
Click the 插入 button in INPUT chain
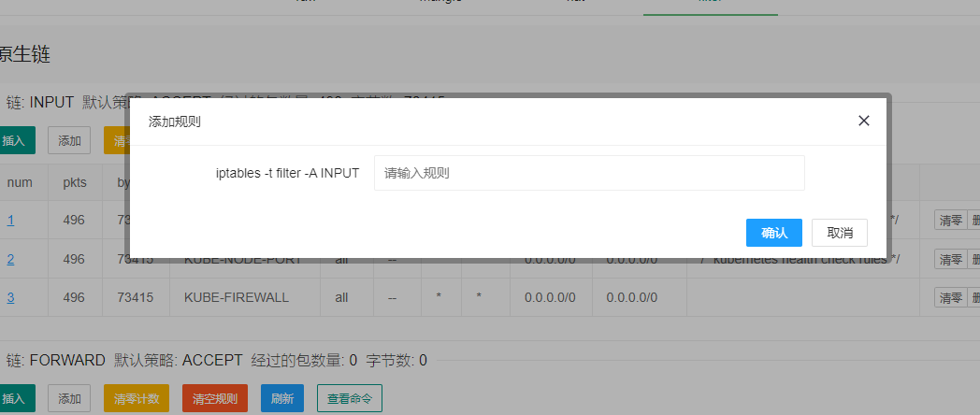[16, 140]
